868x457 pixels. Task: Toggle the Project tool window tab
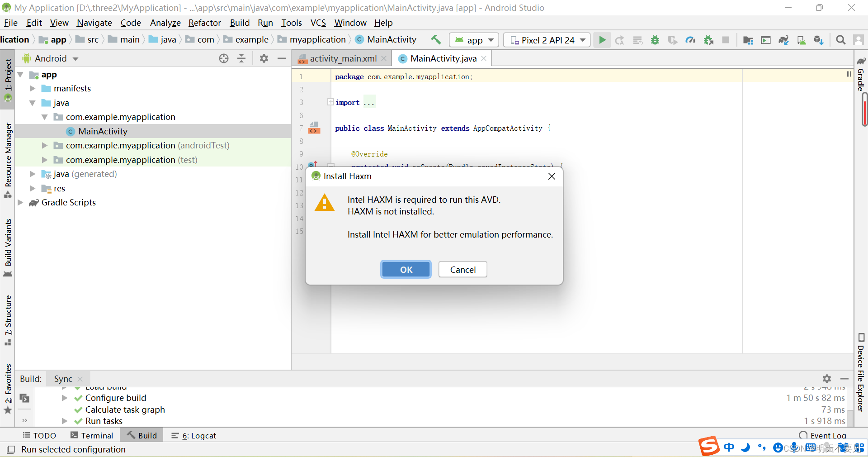(x=8, y=80)
